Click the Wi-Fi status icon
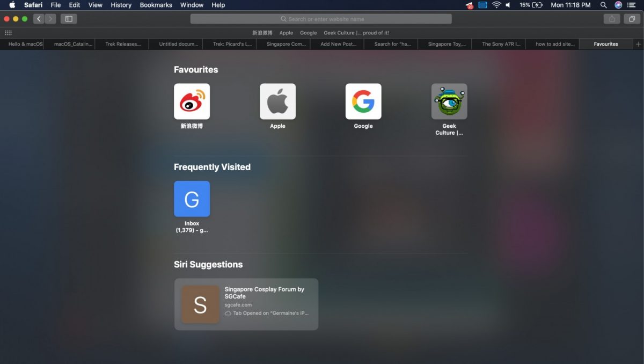This screenshot has width=644, height=364. [496, 5]
